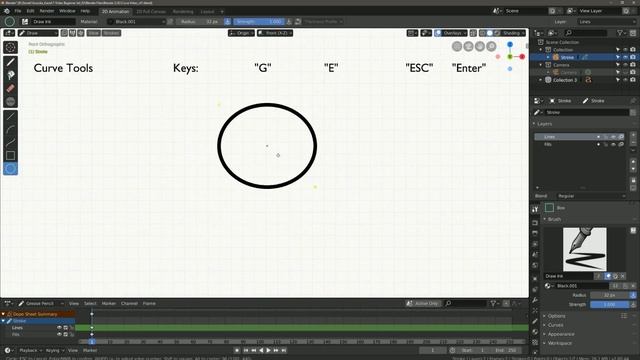
Task: Open the Playback popover
Action: tap(30, 350)
